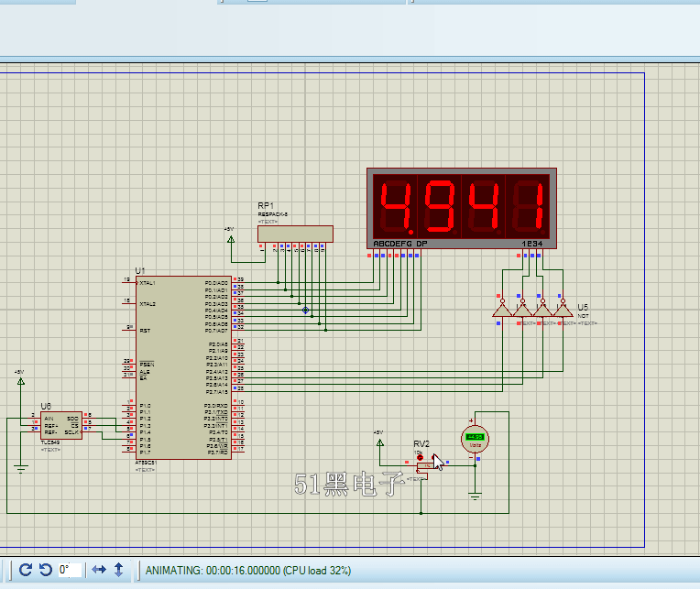The height and width of the screenshot is (589, 700).
Task: Click the AIN pin label on TLC549
Action: 49,419
